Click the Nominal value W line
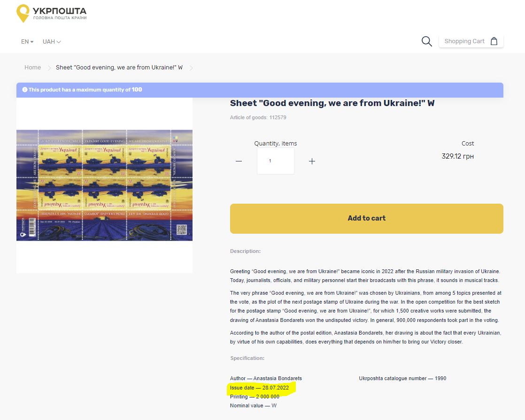Viewport: 525px width, 420px height. tap(254, 405)
